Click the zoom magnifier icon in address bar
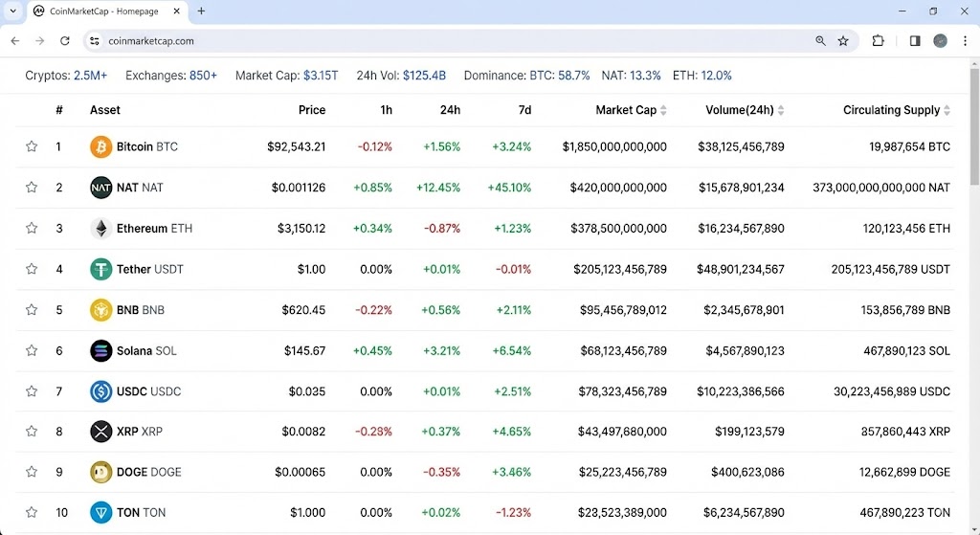This screenshot has height=535, width=980. (x=820, y=40)
